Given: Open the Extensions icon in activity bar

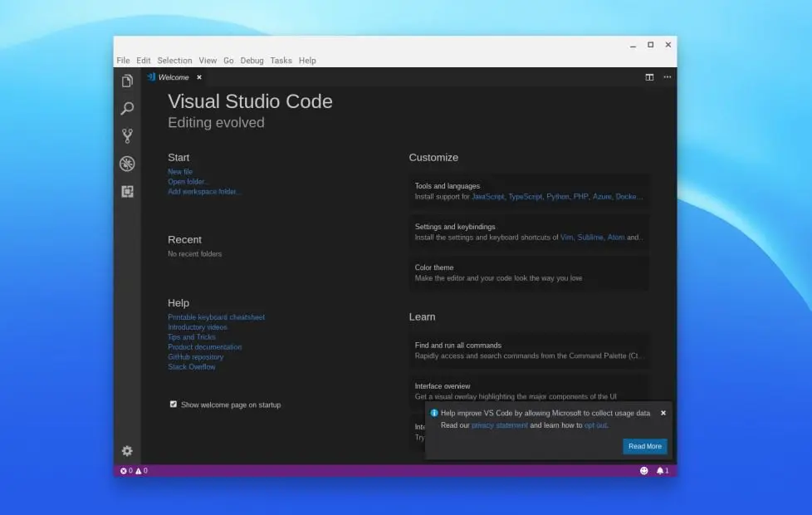Looking at the screenshot, I should pyautogui.click(x=127, y=191).
